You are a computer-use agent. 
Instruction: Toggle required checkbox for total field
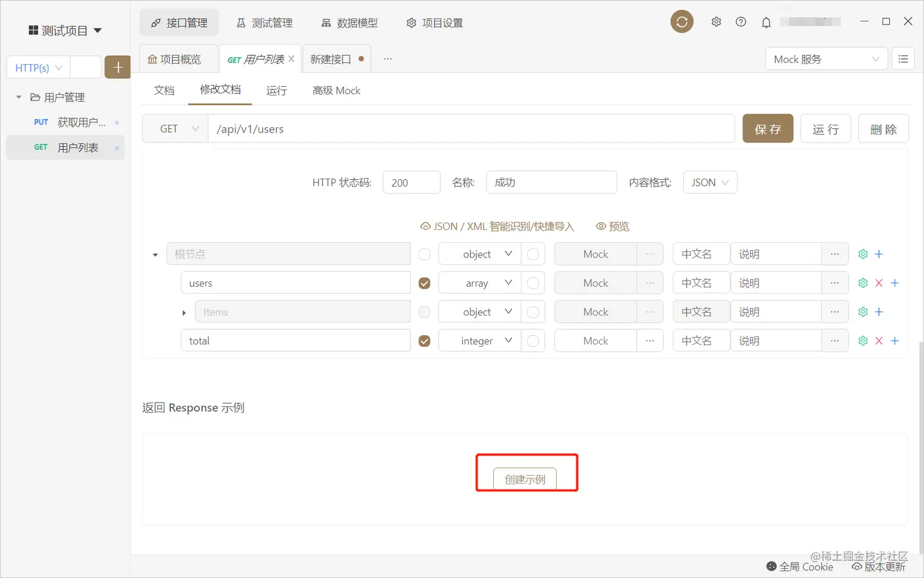tap(424, 341)
